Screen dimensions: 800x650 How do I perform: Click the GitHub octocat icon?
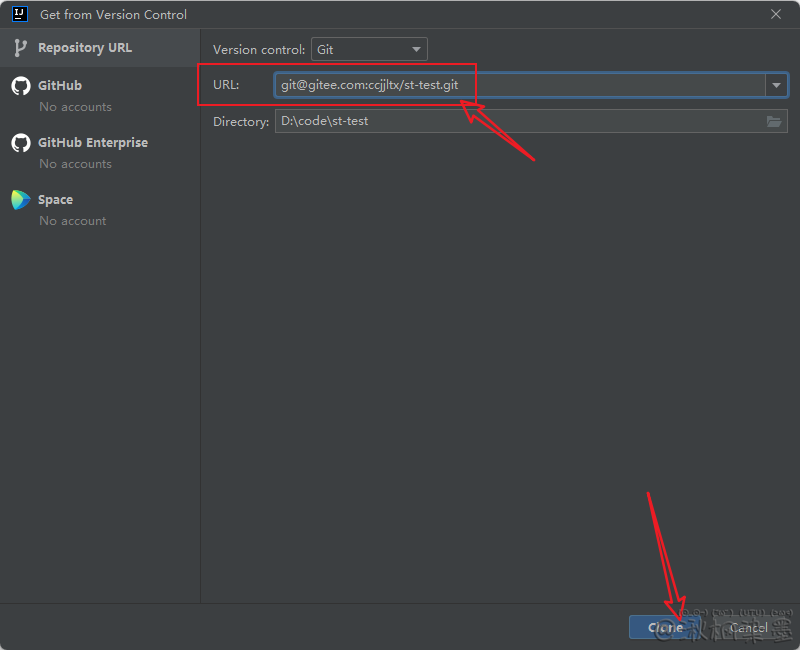tap(20, 86)
